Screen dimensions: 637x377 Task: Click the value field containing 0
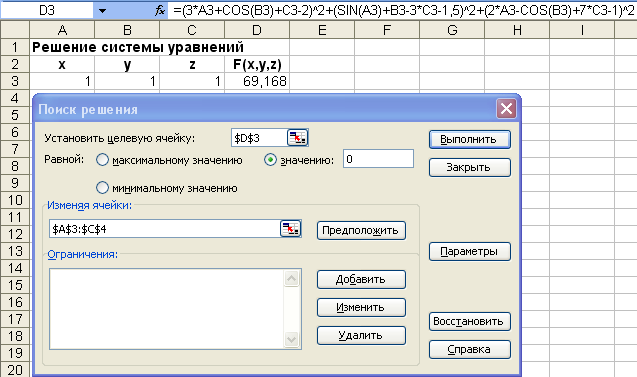[378, 159]
